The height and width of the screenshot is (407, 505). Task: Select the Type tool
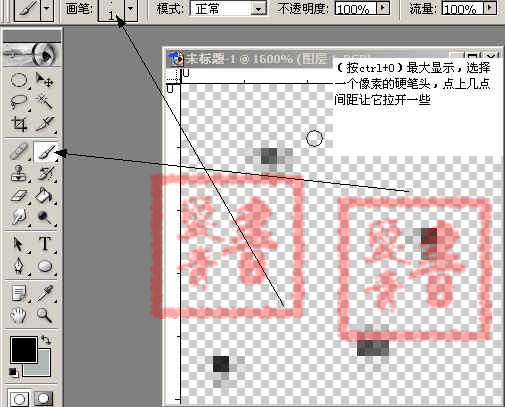(x=45, y=244)
